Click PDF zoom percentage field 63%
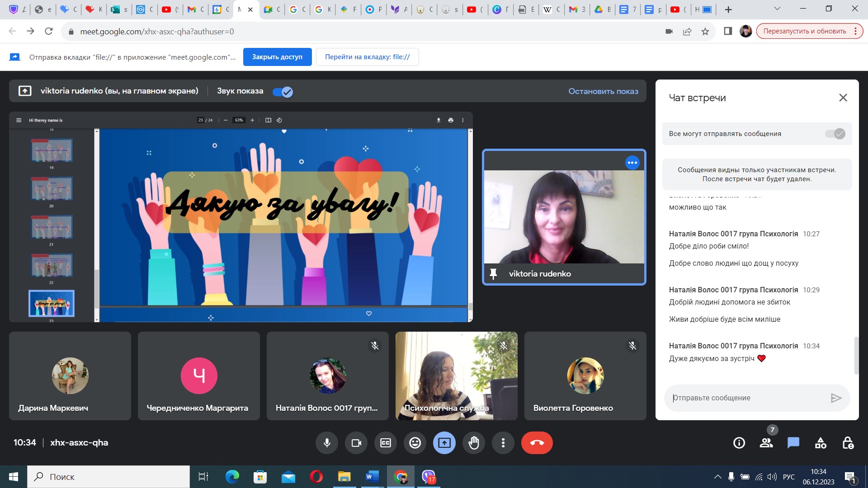 coord(239,120)
